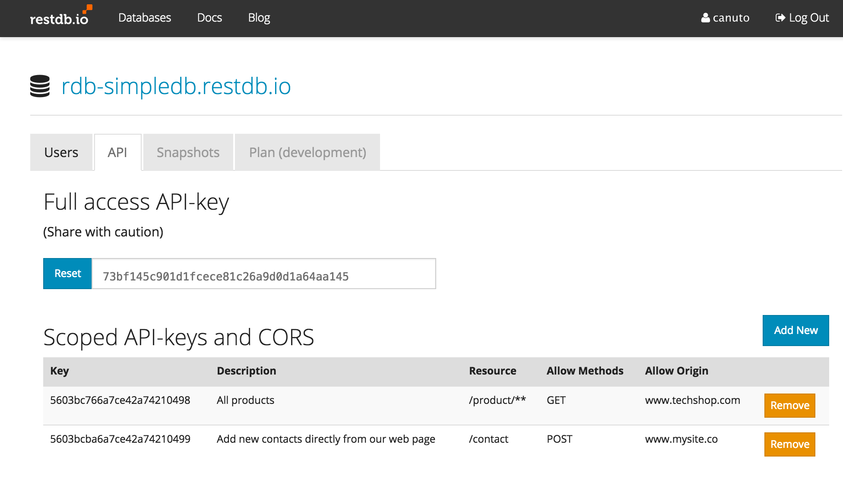Go to the Blog link

[x=259, y=18]
